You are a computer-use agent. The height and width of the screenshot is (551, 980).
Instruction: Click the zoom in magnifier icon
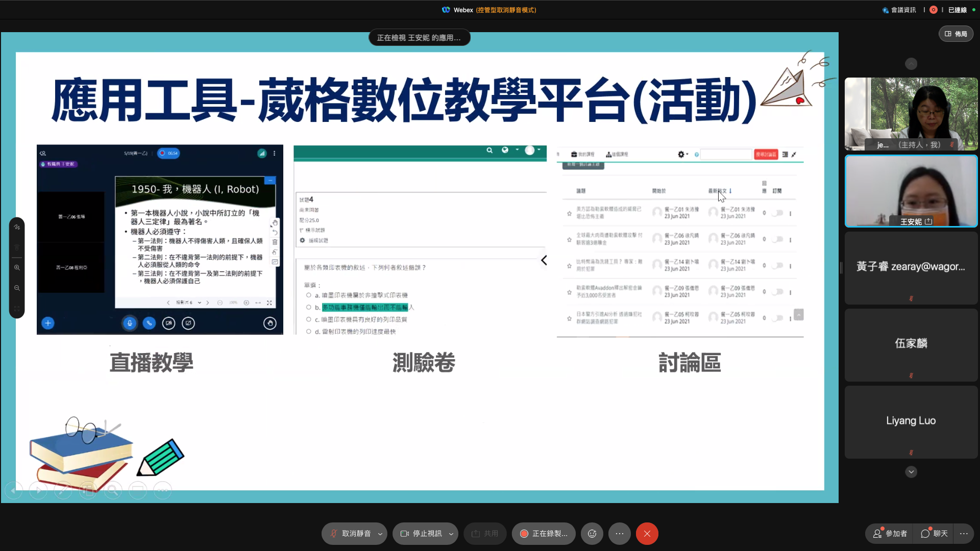17,268
